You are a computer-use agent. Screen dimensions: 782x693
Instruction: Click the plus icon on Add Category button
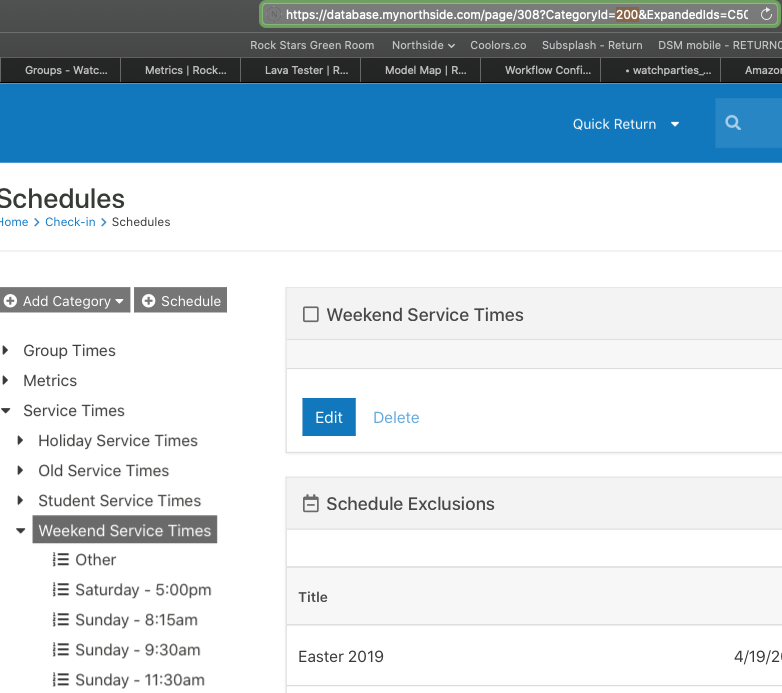(x=10, y=301)
